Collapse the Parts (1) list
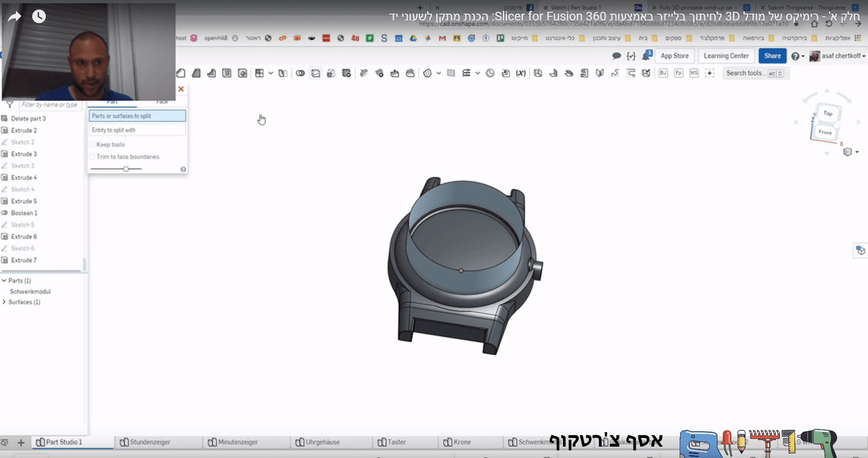The width and height of the screenshot is (868, 458). click(x=4, y=281)
